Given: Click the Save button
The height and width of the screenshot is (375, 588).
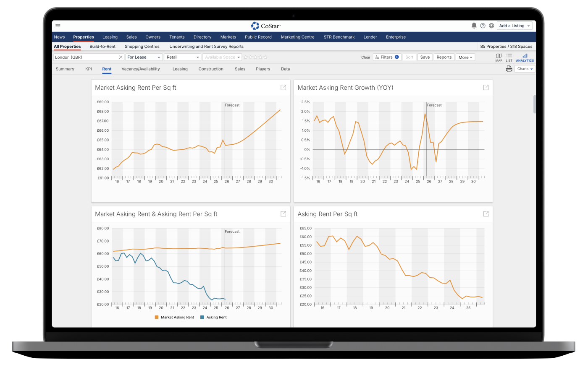Looking at the screenshot, I should click(425, 57).
